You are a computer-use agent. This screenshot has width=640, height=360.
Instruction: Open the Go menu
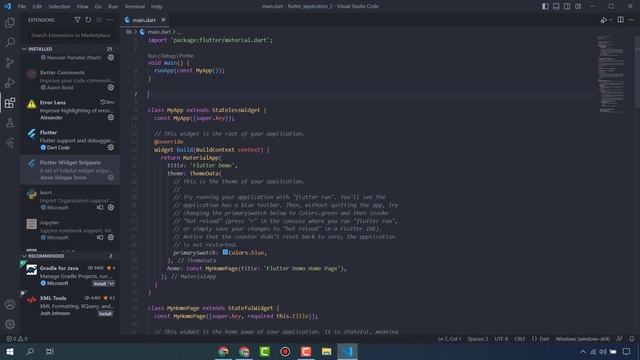pos(98,7)
